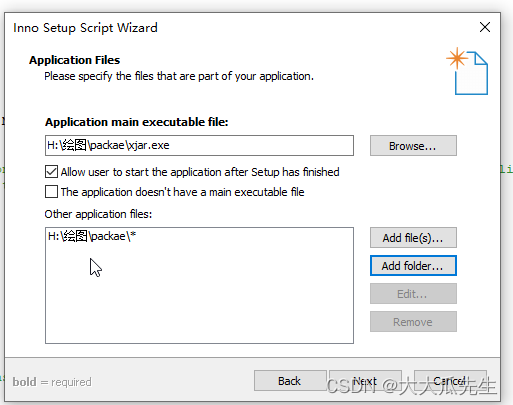Viewport: 513px width, 405px height.
Task: Enable the no main executable file checkbox
Action: (x=51, y=192)
